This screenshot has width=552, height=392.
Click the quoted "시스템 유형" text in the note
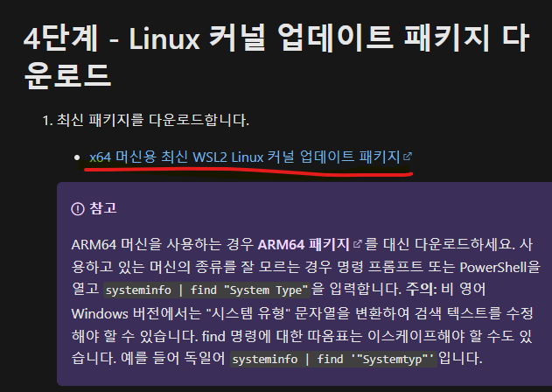tap(248, 313)
